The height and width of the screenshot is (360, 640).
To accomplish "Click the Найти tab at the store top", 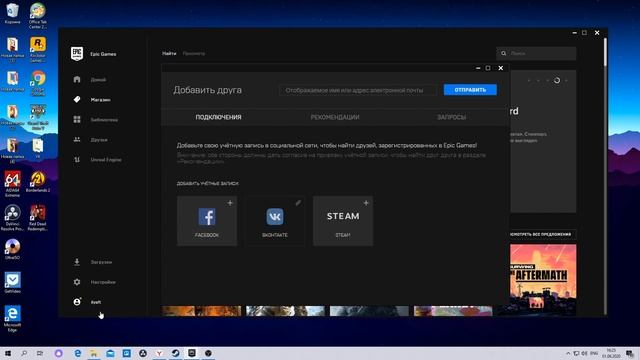I will click(x=169, y=53).
